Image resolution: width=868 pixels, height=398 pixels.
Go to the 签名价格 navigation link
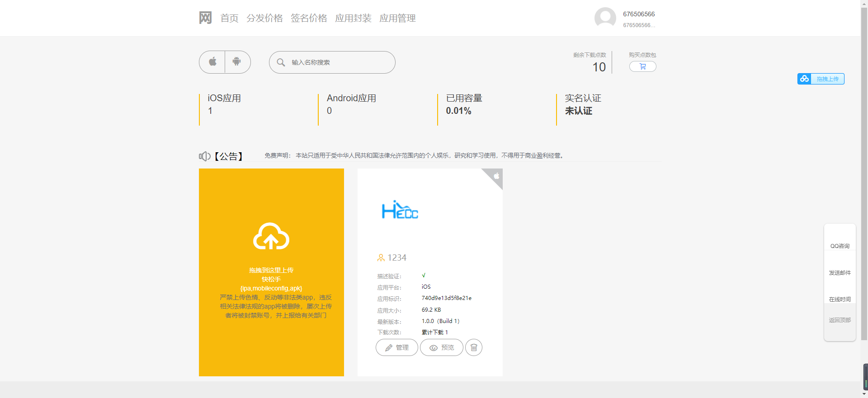coord(309,18)
